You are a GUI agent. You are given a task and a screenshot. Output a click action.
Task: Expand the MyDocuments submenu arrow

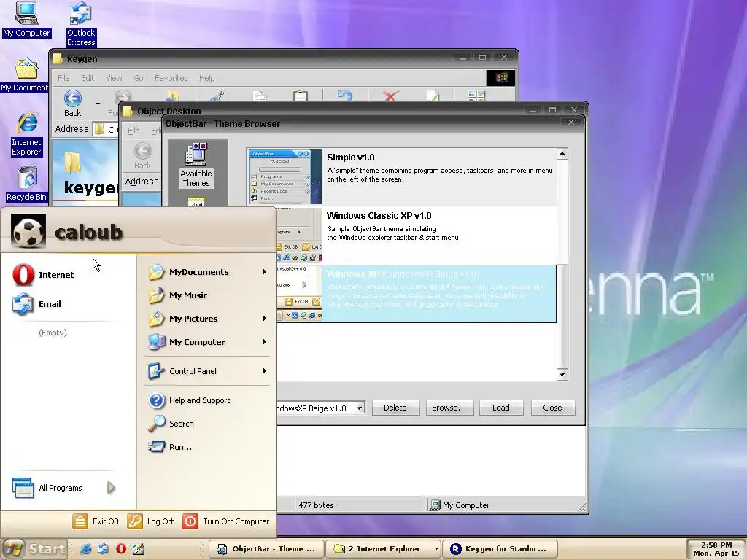[264, 272]
